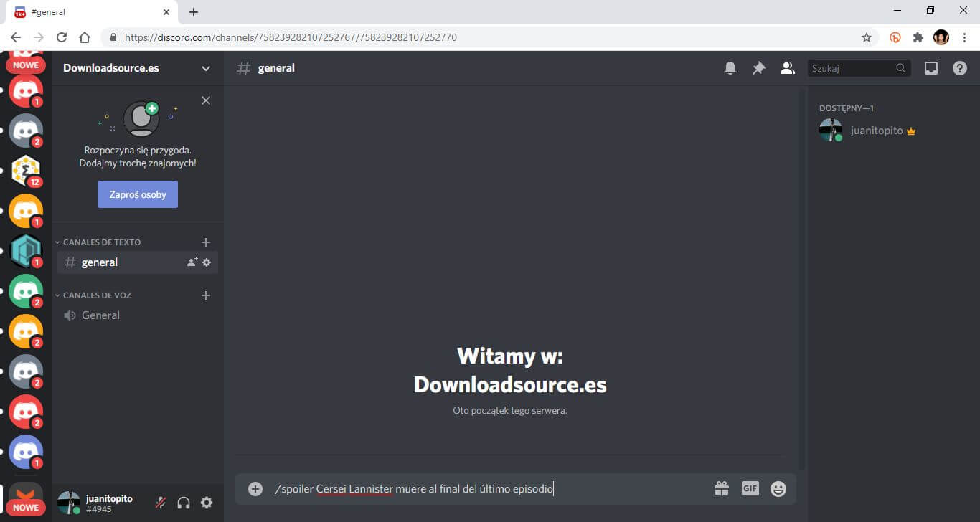Toggle microphone mute in user panel
This screenshot has width=980, height=522.
tap(161, 503)
